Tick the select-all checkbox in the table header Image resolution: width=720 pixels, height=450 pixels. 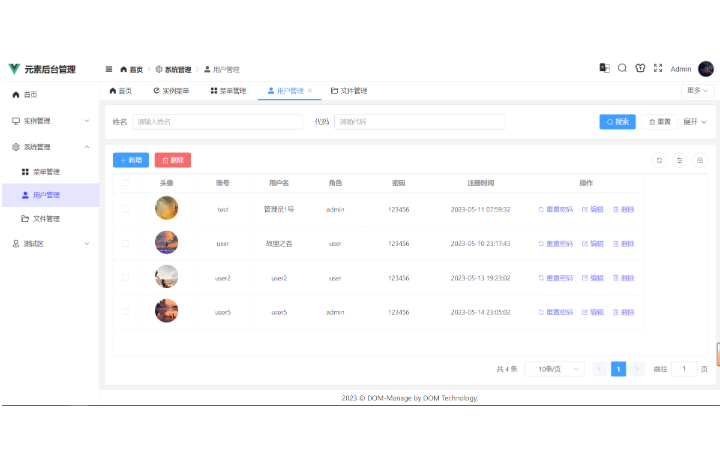point(125,183)
